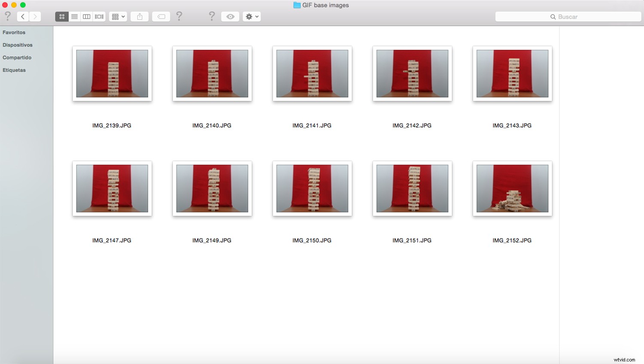644x364 pixels.
Task: Switch to Cover Flow view
Action: 99,16
